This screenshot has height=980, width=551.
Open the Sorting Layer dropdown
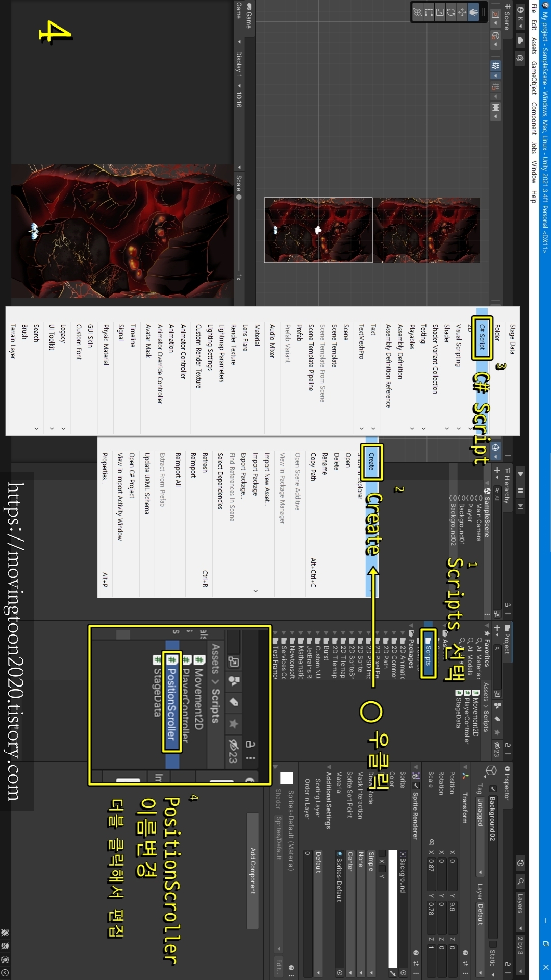click(318, 914)
